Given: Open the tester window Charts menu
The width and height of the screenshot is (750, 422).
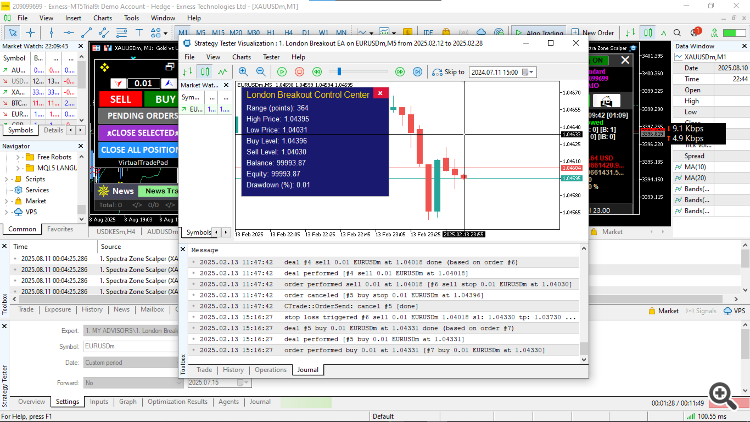Looking at the screenshot, I should point(242,57).
